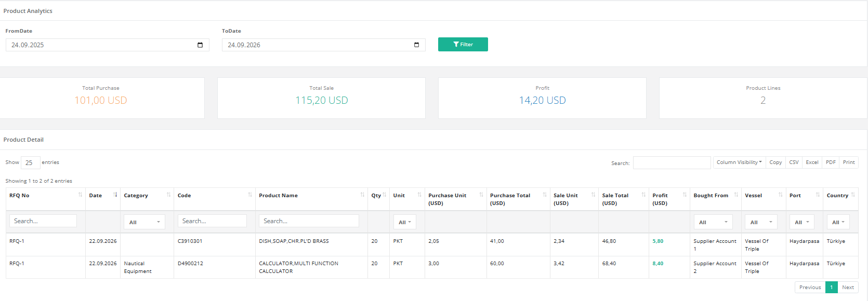Viewport: 868px width, 301px height.
Task: Open the Unit filter All dropdown
Action: click(x=405, y=222)
